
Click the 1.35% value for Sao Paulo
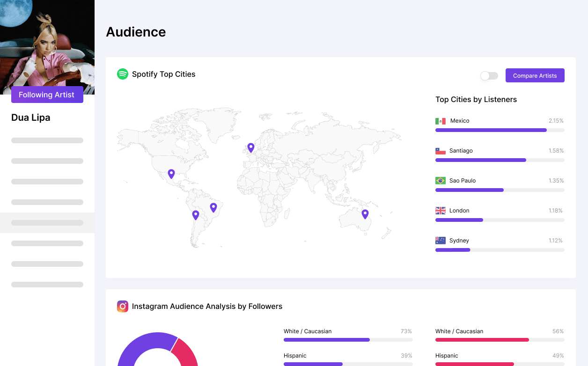(556, 181)
